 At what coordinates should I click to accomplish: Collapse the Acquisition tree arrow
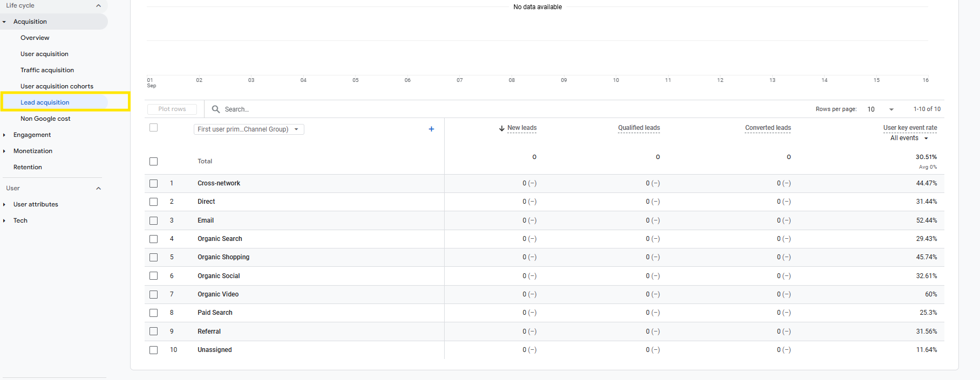[x=4, y=22]
